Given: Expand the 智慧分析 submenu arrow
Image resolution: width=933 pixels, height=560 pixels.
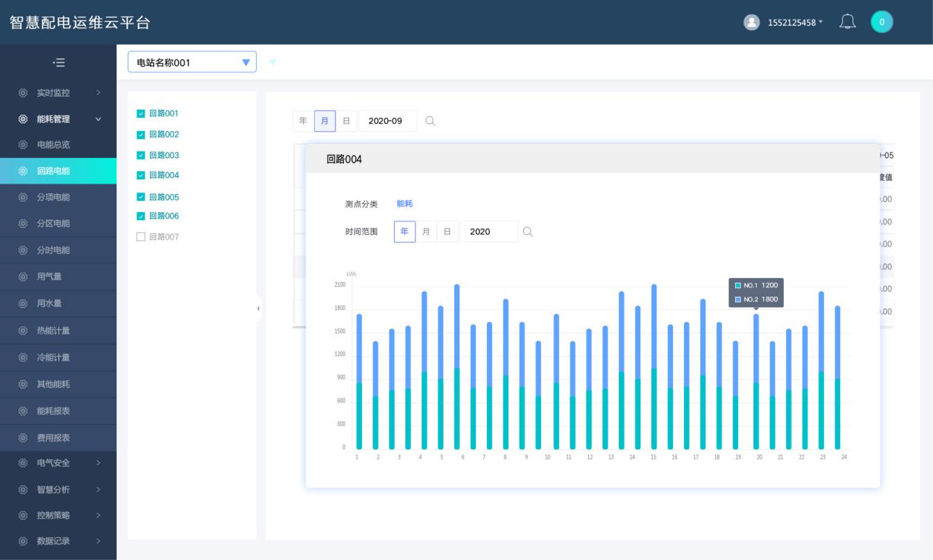Looking at the screenshot, I should pos(98,490).
